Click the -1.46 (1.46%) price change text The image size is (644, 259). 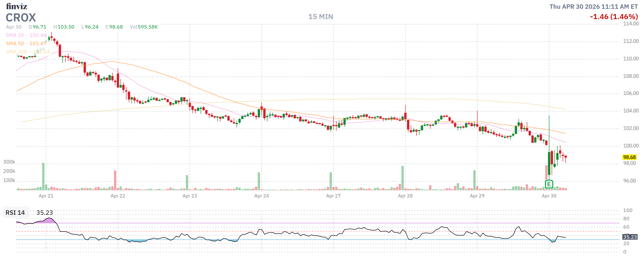tap(614, 17)
